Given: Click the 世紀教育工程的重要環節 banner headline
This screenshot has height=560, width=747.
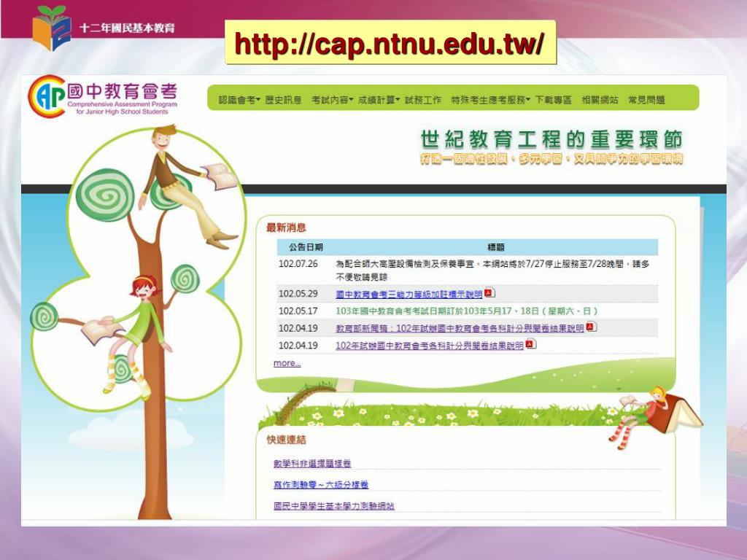Looking at the screenshot, I should tap(551, 139).
